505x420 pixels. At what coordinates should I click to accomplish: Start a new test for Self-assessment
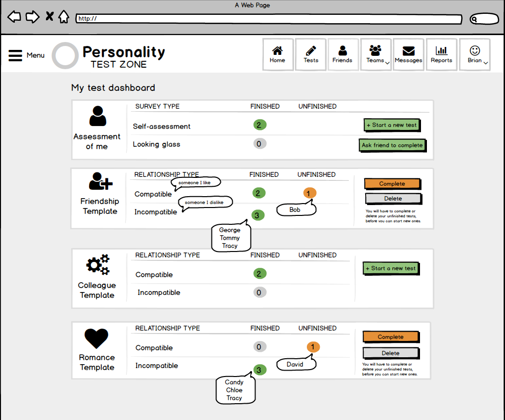tap(392, 125)
